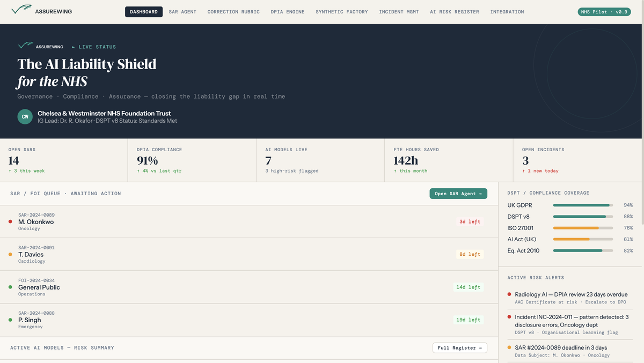Go to the DPIA Engine tab
The image size is (644, 363).
[288, 12]
